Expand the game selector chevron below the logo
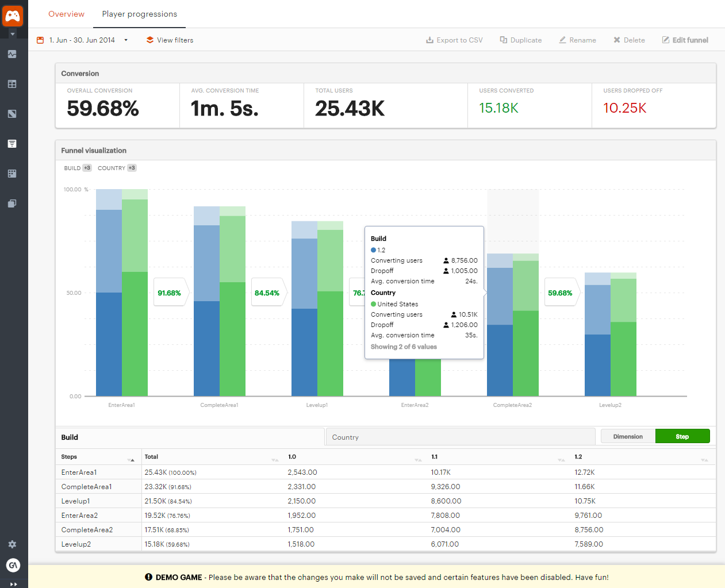This screenshot has width=725, height=588. click(12, 33)
